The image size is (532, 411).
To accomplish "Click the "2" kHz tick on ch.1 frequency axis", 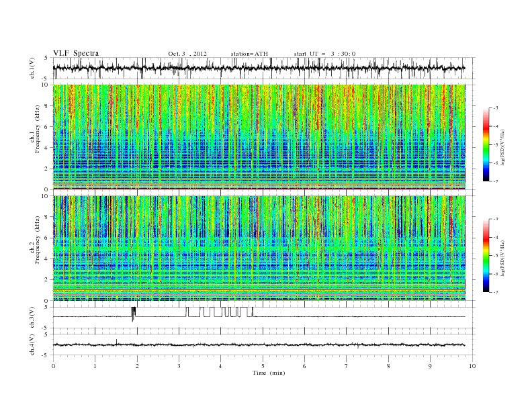I will click(47, 169).
